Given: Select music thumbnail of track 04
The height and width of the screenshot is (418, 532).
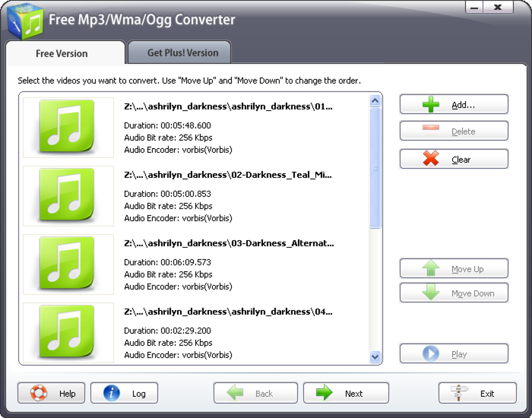Looking at the screenshot, I should 68,333.
